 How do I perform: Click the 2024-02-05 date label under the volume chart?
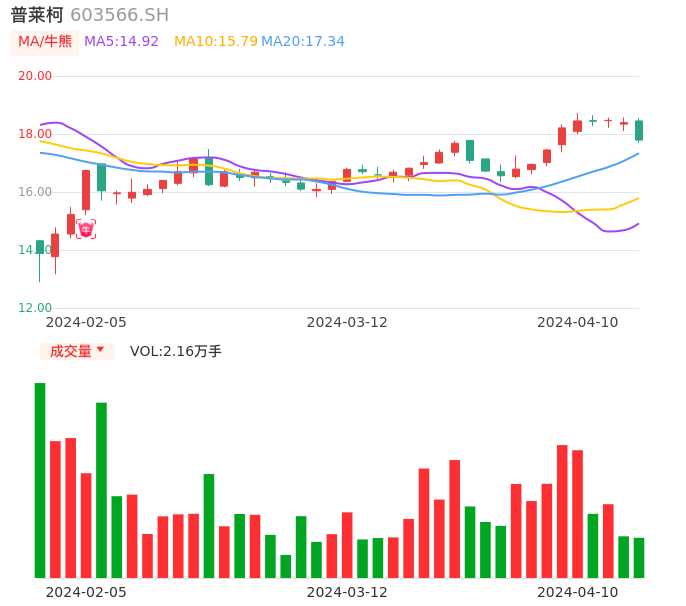tap(86, 592)
